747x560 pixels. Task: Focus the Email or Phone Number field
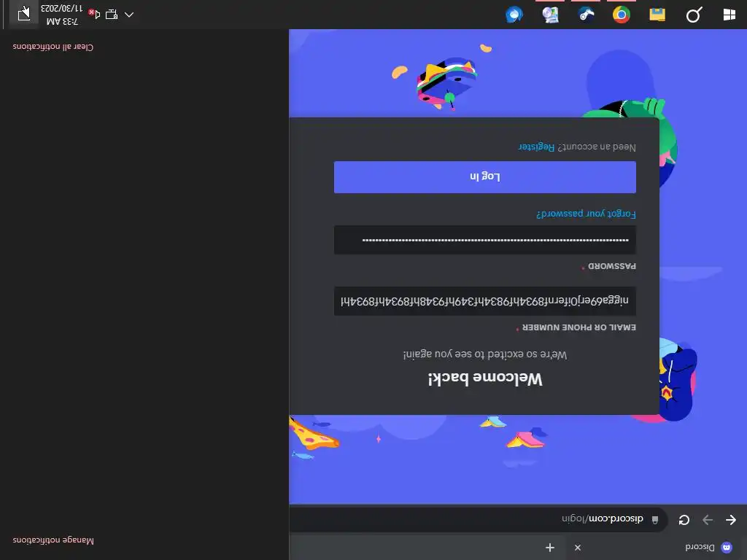[484, 301]
